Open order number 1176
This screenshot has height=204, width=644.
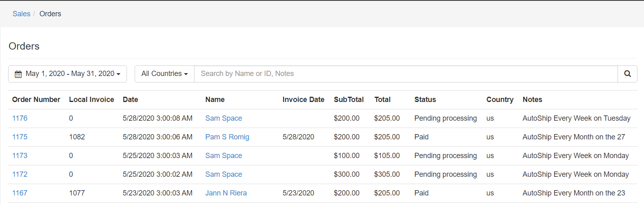click(20, 118)
